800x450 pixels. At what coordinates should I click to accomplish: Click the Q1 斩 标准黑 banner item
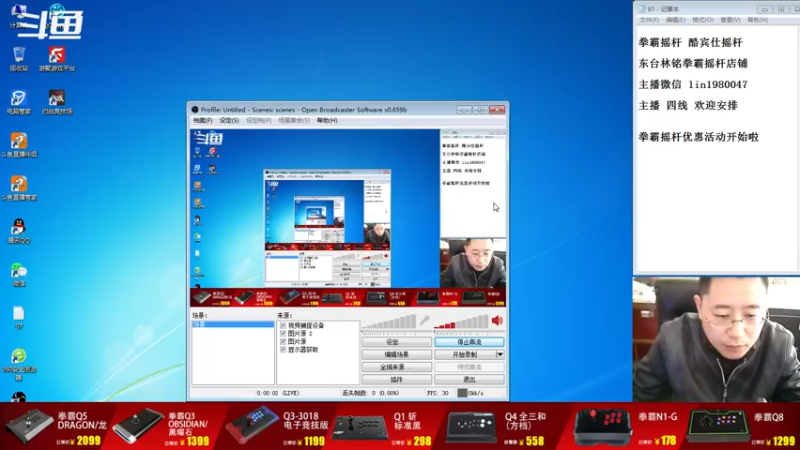383,427
